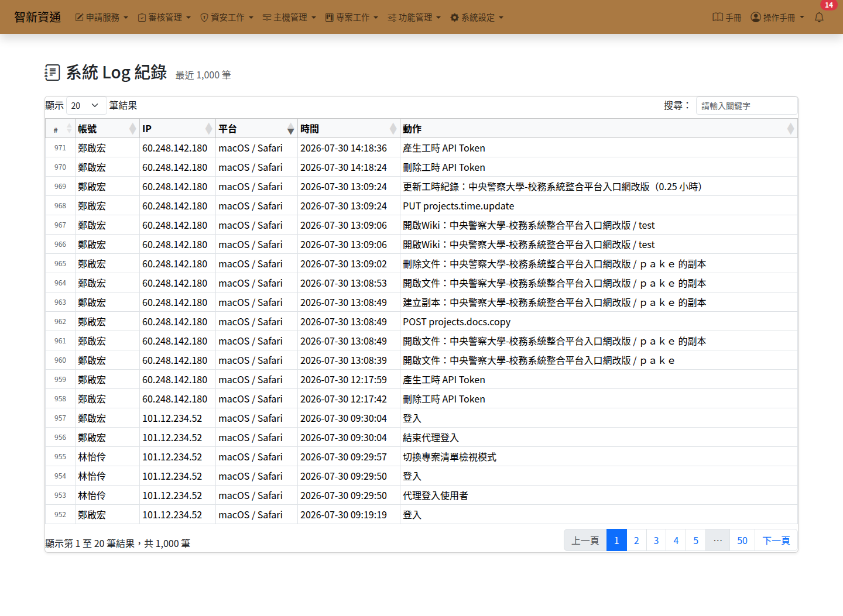This screenshot has width=843, height=616.
Task: Click IP 101.12.234.52 in row 957
Action: pyautogui.click(x=172, y=418)
